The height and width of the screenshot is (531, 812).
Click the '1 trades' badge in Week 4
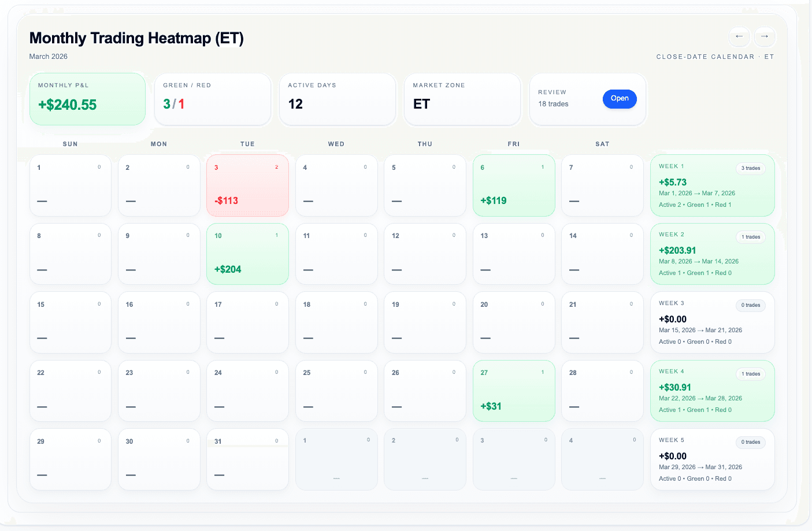[x=751, y=374]
